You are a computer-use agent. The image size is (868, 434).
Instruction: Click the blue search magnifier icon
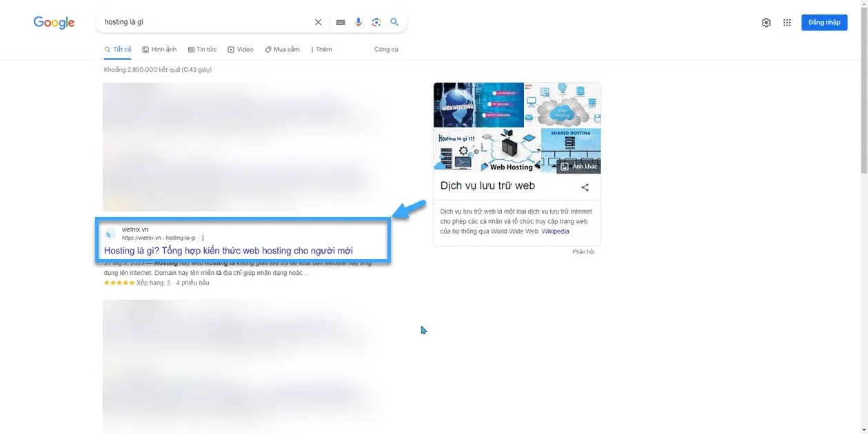click(394, 22)
